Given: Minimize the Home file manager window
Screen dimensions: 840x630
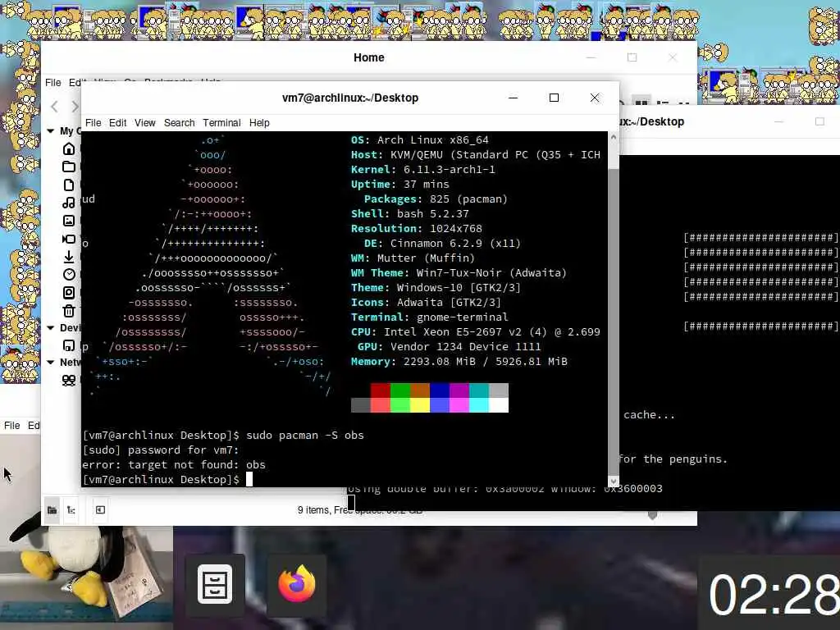Looking at the screenshot, I should 591,57.
